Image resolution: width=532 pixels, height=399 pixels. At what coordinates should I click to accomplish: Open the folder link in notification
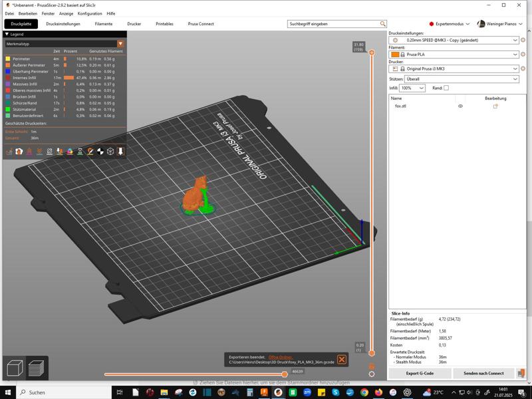280,357
